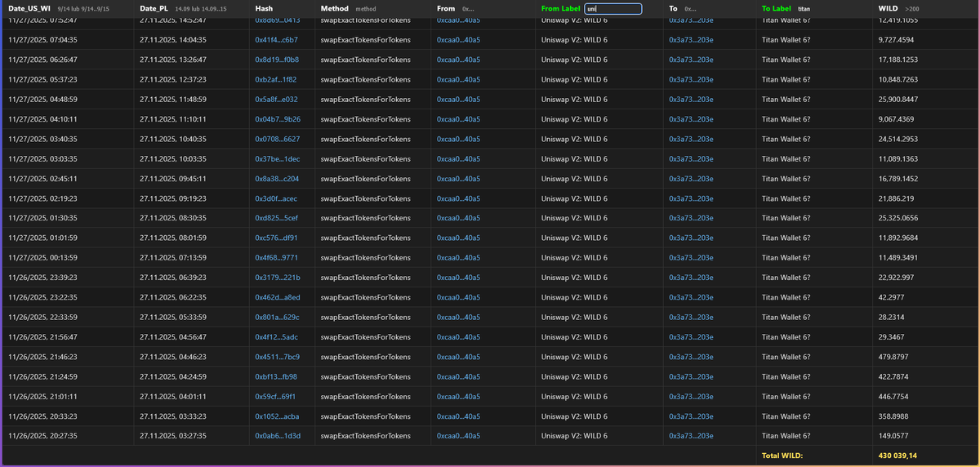Open To address in the 11/26 20:27:35 row

[x=691, y=436]
